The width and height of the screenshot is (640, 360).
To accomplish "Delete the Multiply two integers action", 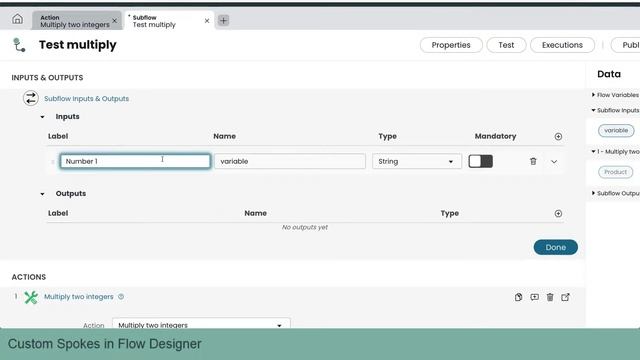I will [550, 297].
